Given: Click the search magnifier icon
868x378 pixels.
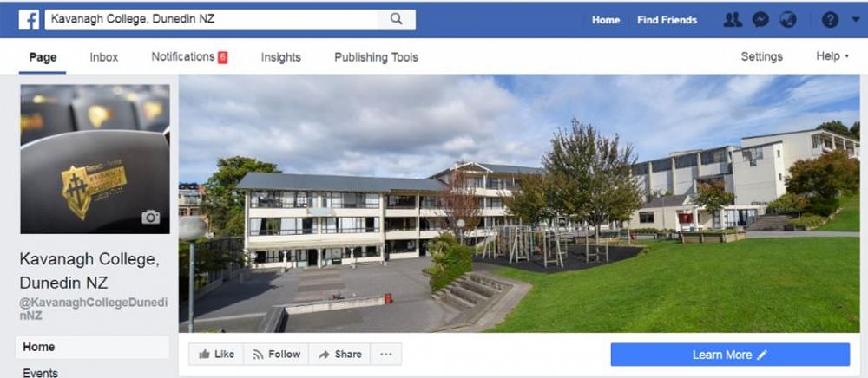Looking at the screenshot, I should click(x=397, y=19).
